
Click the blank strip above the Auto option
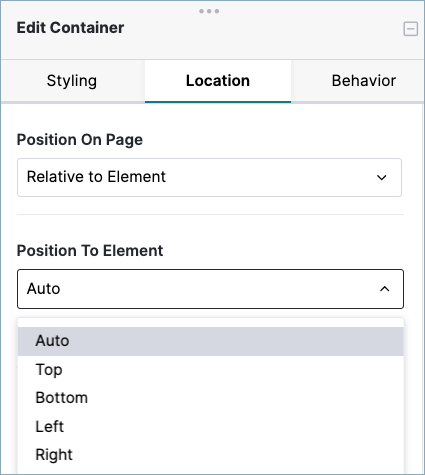(211, 322)
